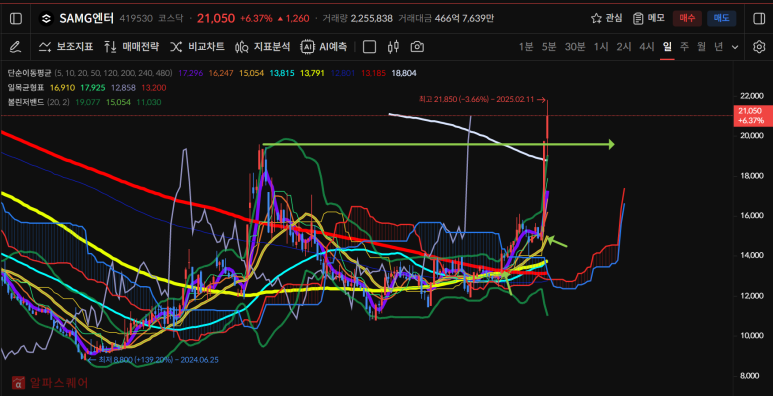Screen dimensions: 773x396
Task: Switch to 월 monthly timeframe
Action: point(702,47)
